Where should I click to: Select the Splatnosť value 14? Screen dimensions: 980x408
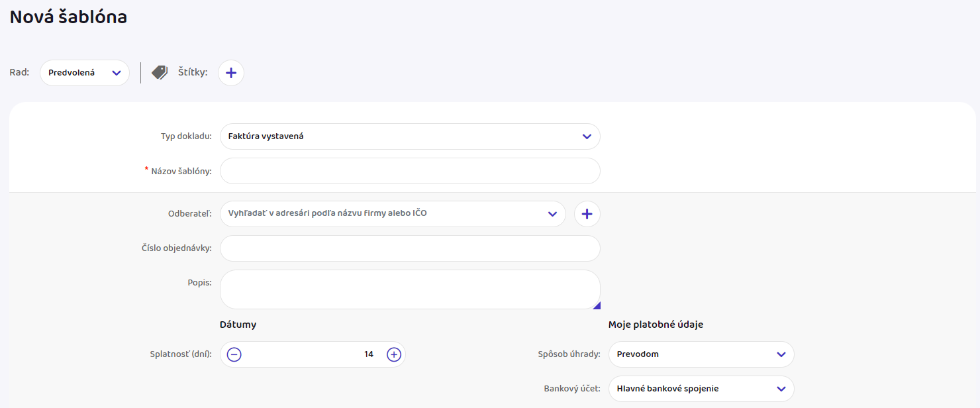point(369,354)
